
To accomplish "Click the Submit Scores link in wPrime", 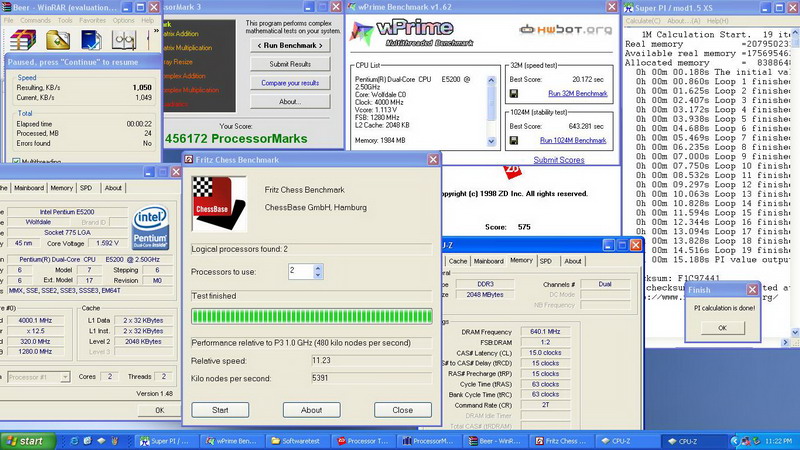I will point(559,160).
